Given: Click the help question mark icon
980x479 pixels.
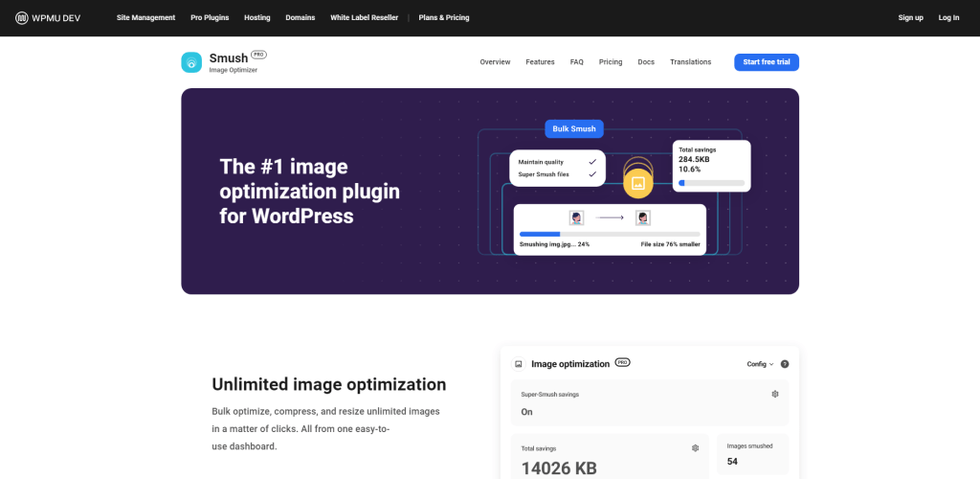Looking at the screenshot, I should click(x=785, y=364).
